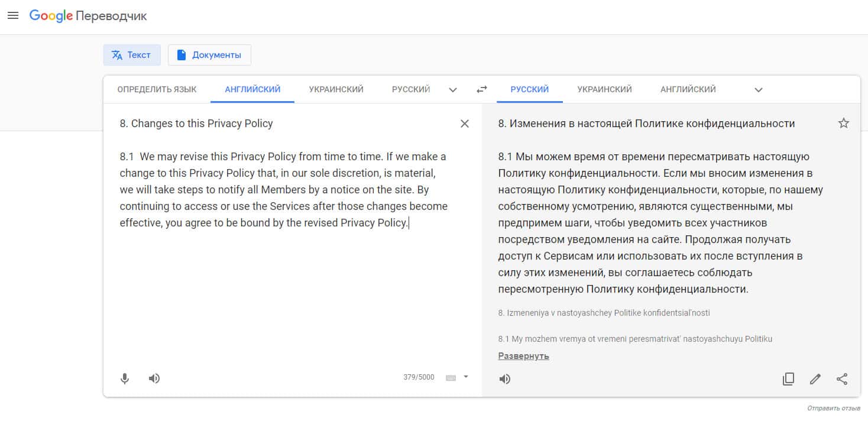Toggle the virtual keyboard icon
The width and height of the screenshot is (868, 421).
pyautogui.click(x=451, y=378)
